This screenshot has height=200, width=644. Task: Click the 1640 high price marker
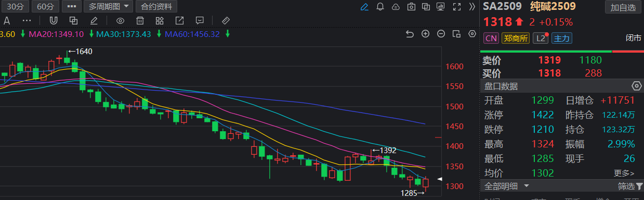pos(81,52)
